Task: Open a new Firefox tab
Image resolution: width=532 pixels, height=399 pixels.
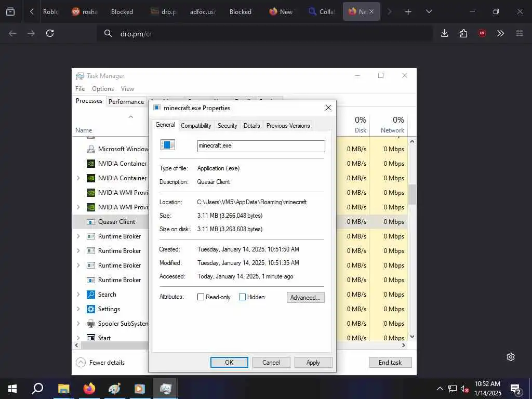Action: coord(408,12)
